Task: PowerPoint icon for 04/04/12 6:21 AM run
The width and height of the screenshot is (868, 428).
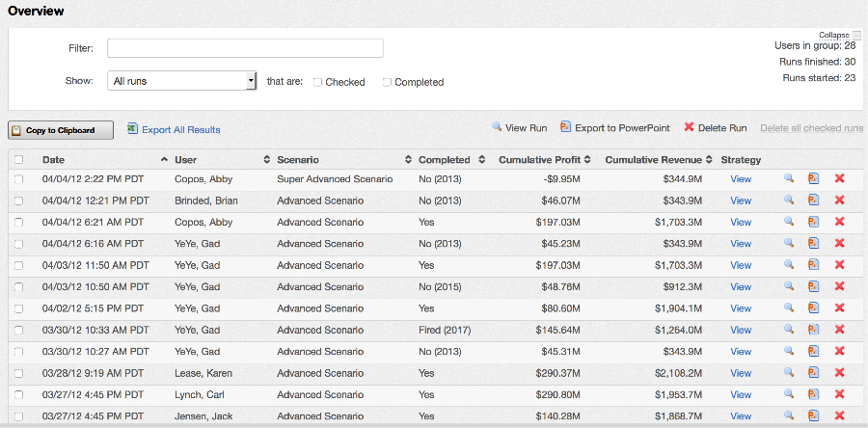Action: [813, 221]
